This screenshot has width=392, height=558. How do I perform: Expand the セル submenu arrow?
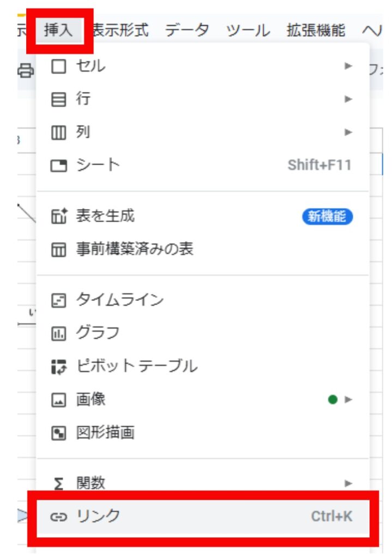point(348,66)
